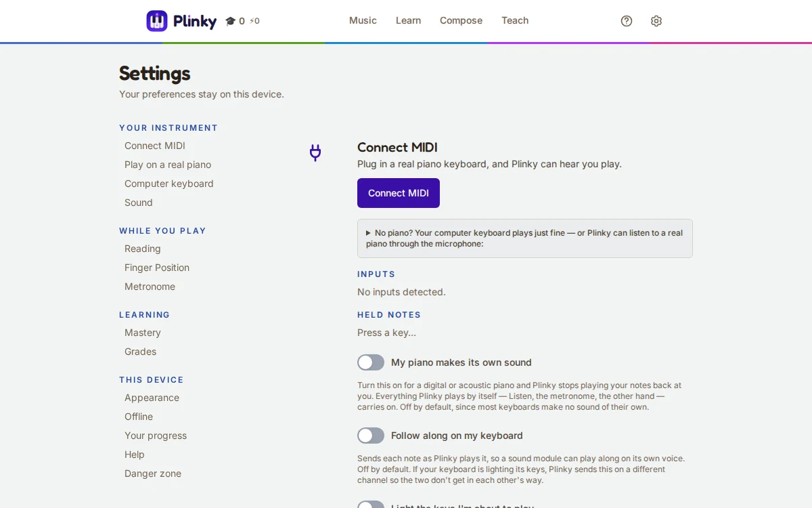
Task: Go to Play on a real piano
Action: coord(168,165)
